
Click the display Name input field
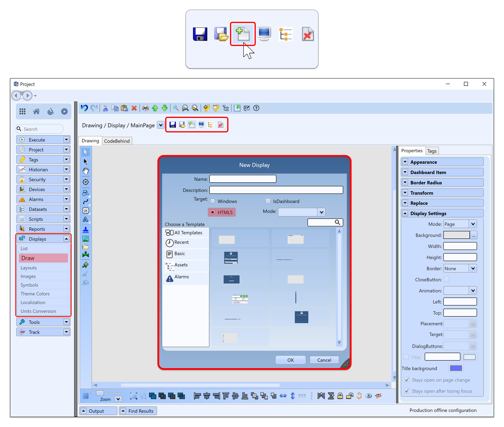[242, 179]
